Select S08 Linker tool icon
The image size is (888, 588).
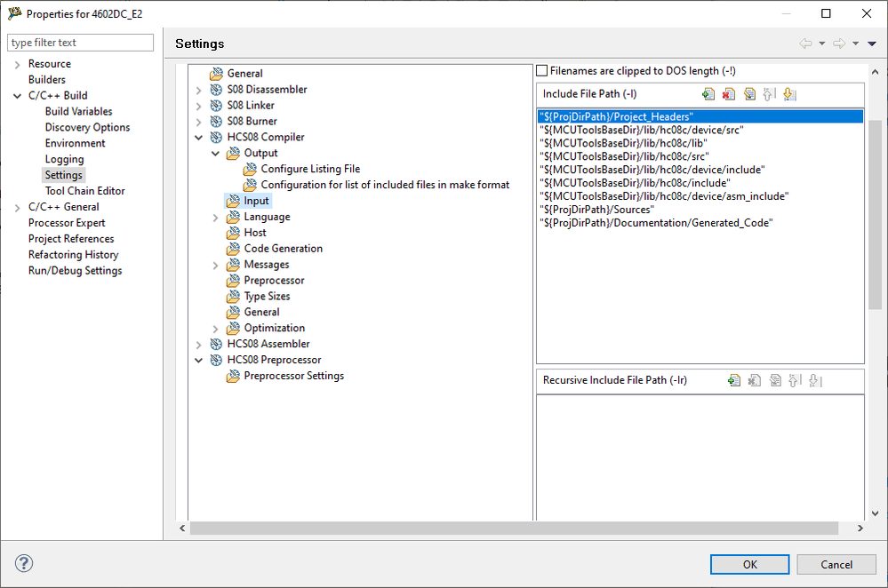pos(216,106)
